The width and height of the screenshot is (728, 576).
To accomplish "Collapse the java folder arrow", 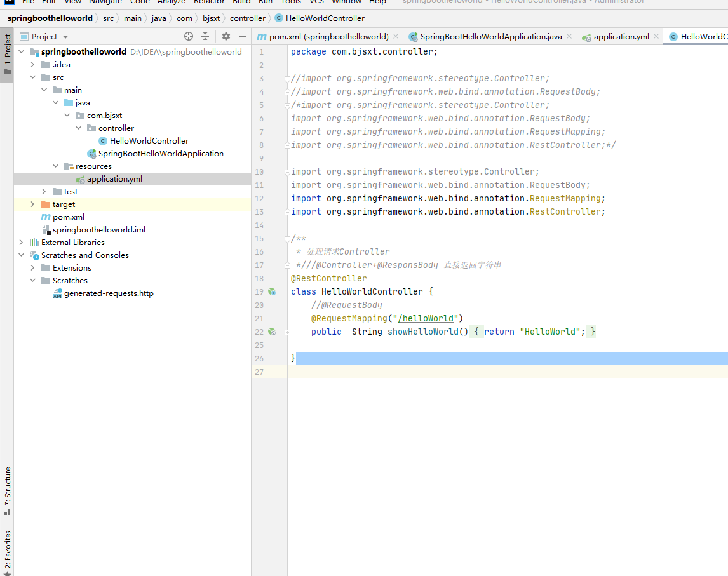I will click(x=56, y=103).
